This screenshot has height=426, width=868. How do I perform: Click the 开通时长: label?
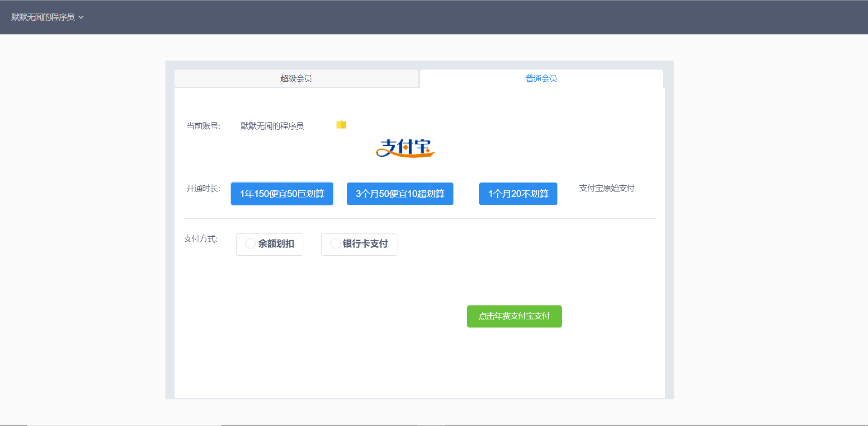pyautogui.click(x=203, y=188)
